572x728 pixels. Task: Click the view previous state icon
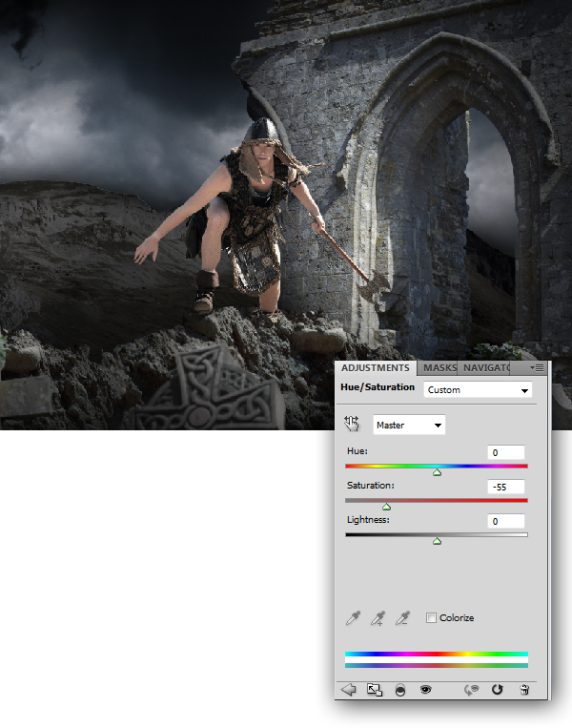pos(470,690)
